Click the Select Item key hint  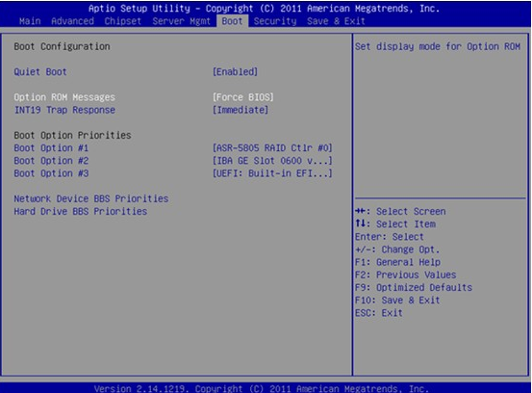pos(395,223)
